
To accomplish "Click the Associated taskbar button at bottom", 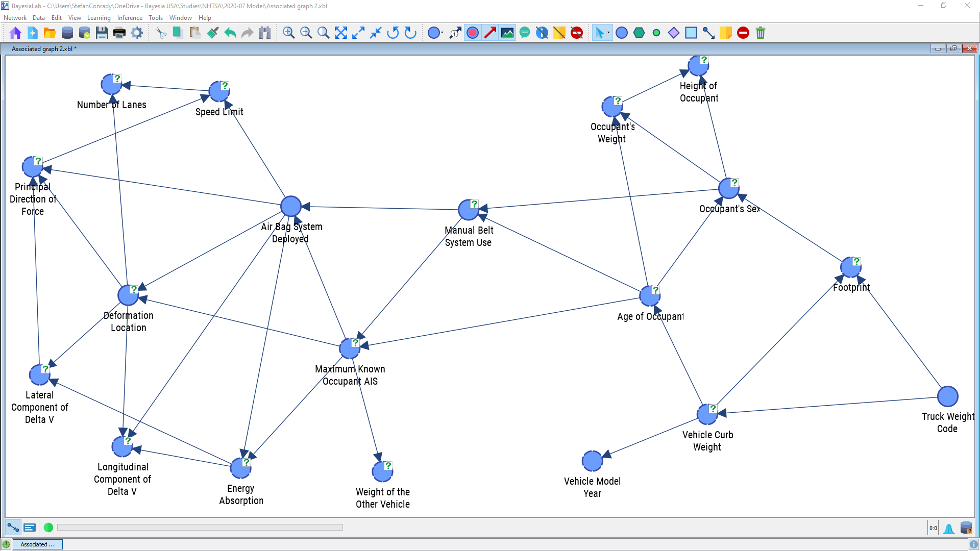I will [x=37, y=544].
